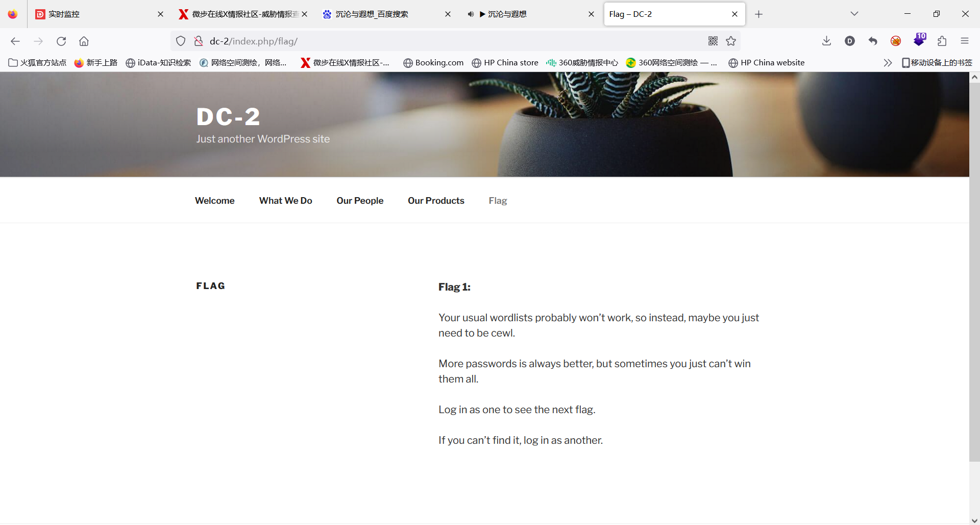Screen dimensions: 980x525
Task: Open 360威胁情报中心 bookmark
Action: coord(582,63)
